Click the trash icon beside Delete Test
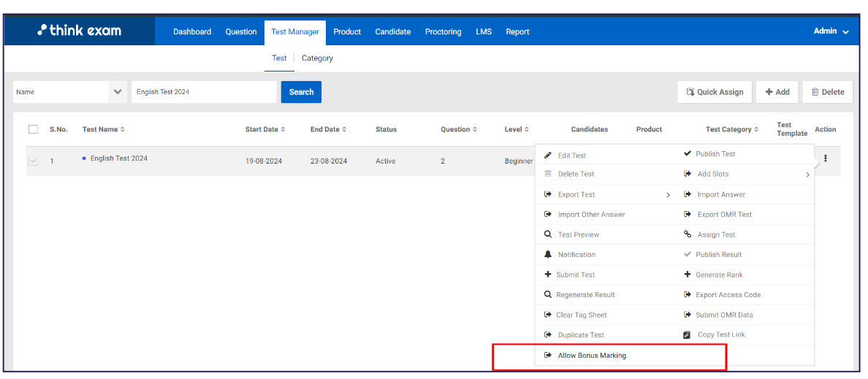868x379 pixels. tap(548, 174)
